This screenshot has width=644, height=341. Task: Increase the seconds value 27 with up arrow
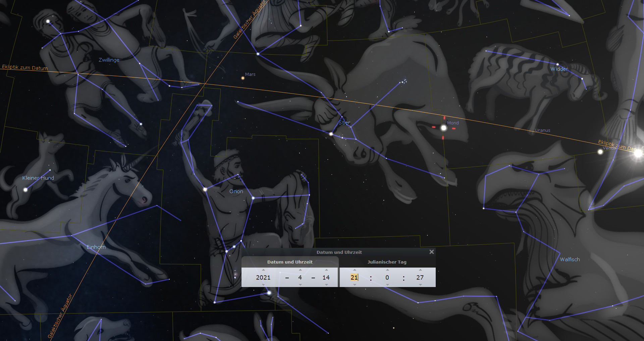click(x=420, y=270)
